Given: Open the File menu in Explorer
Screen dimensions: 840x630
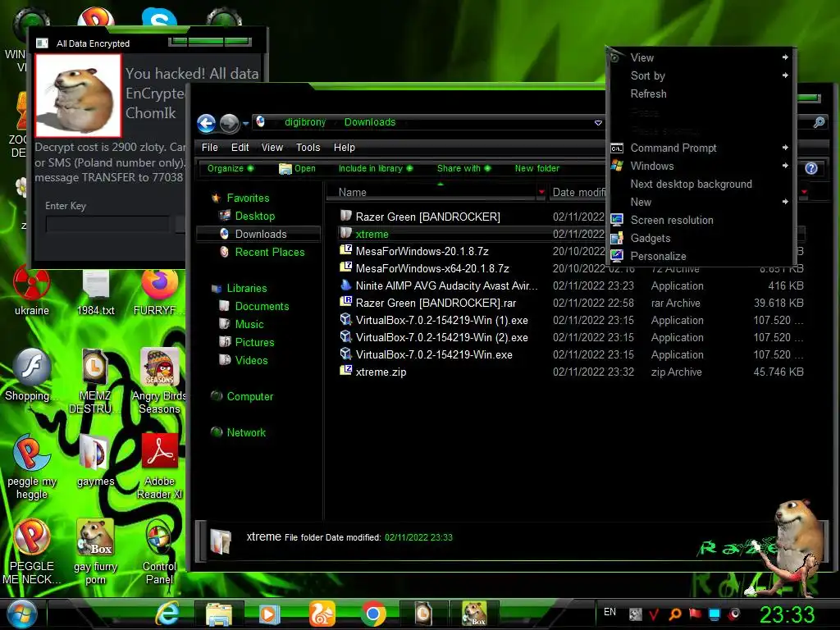Looking at the screenshot, I should point(209,148).
